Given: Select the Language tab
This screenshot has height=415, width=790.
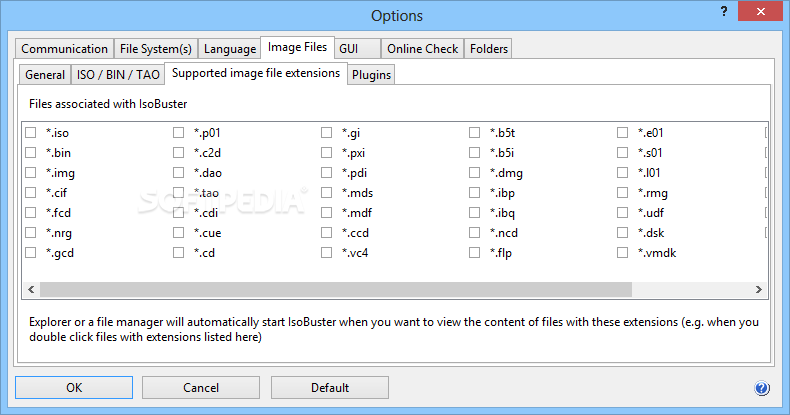Looking at the screenshot, I should pyautogui.click(x=230, y=49).
